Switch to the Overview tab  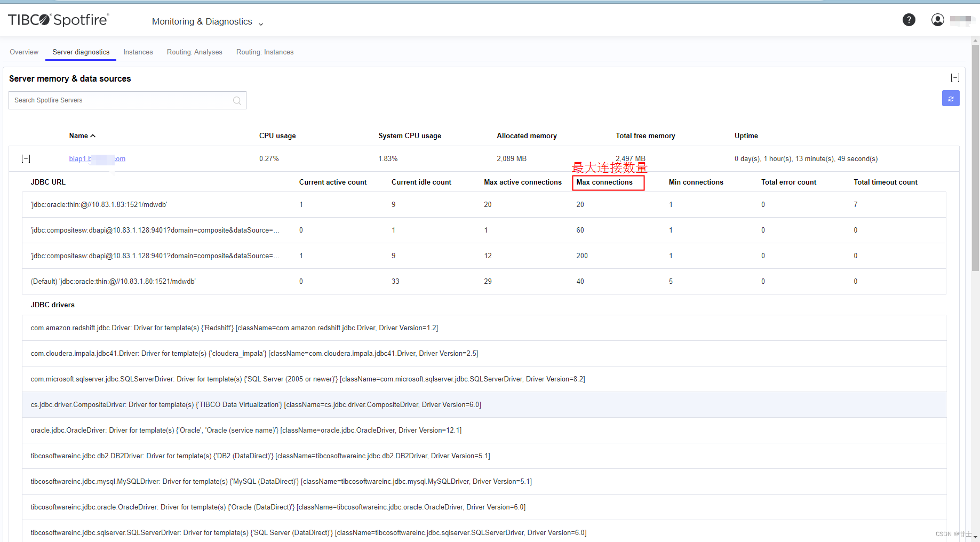point(24,52)
